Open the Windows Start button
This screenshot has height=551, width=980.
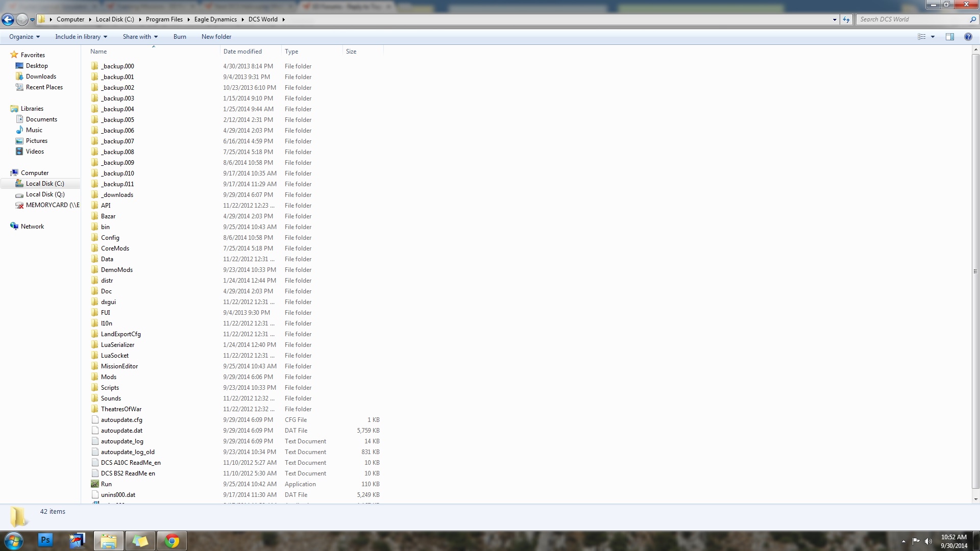(x=13, y=541)
